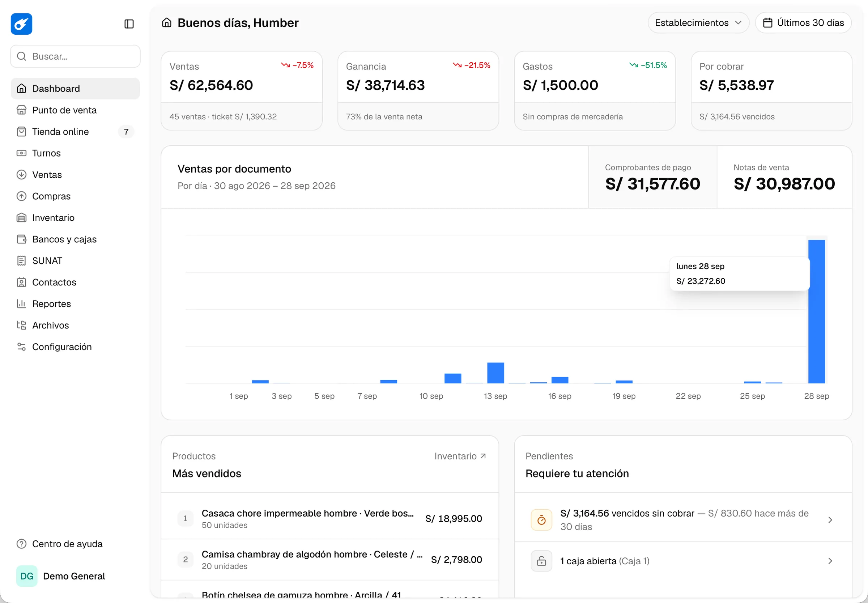
Task: Open the Demo General account menu
Action: (75, 576)
